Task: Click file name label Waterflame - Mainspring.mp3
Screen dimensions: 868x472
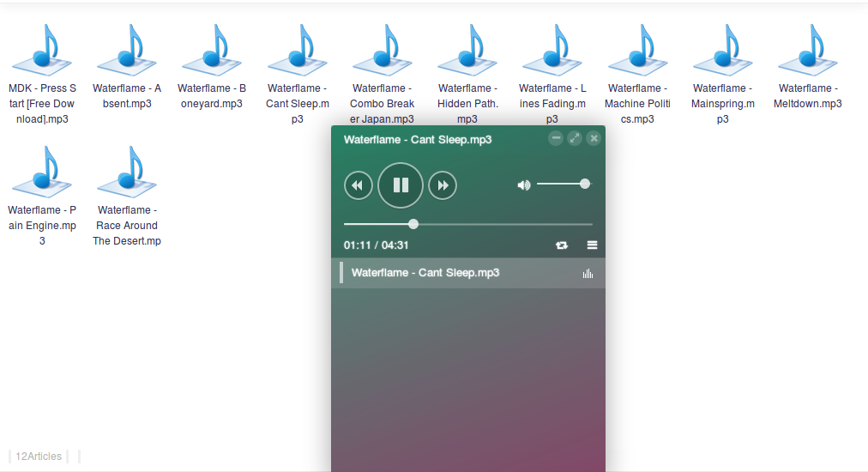Action: (x=723, y=104)
